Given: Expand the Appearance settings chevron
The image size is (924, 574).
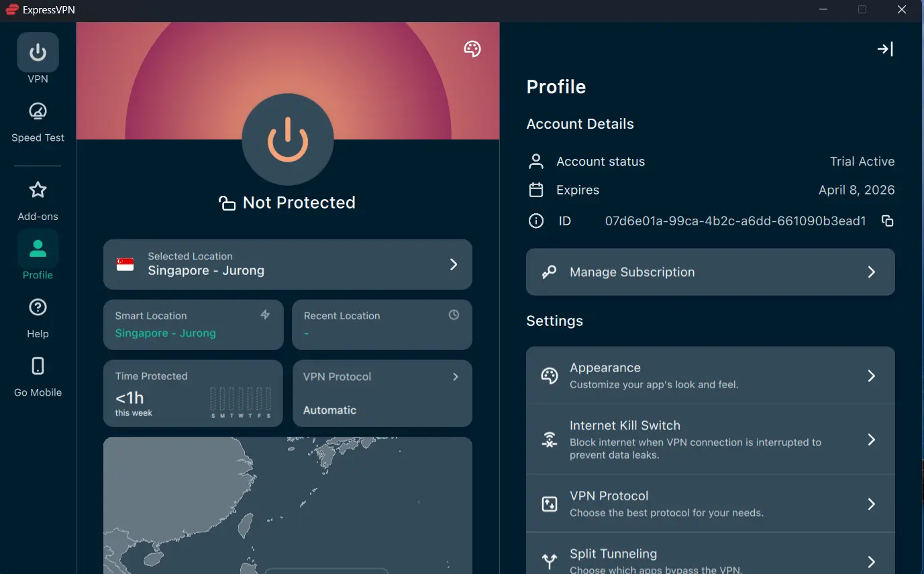Looking at the screenshot, I should (x=872, y=376).
